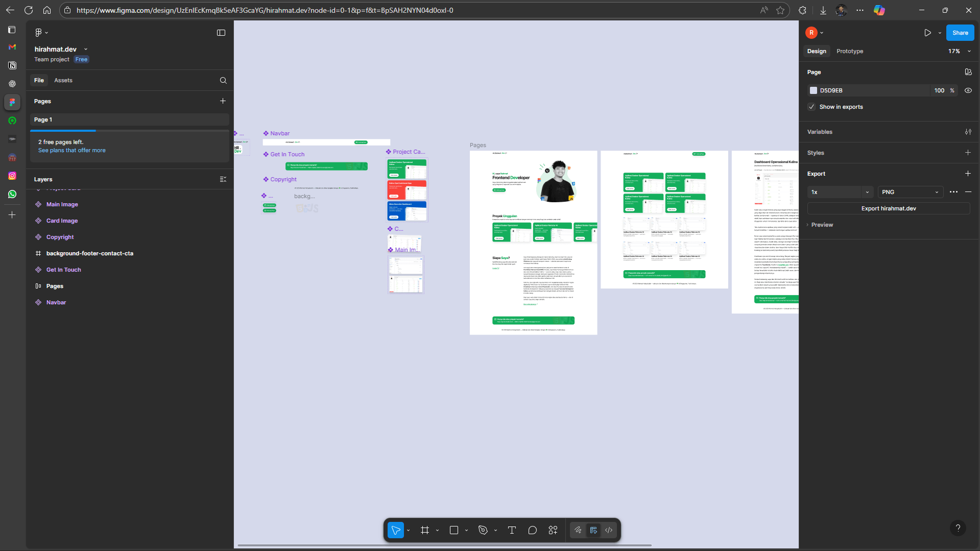980x551 pixels.
Task: Open the Actions components tool
Action: click(553, 530)
